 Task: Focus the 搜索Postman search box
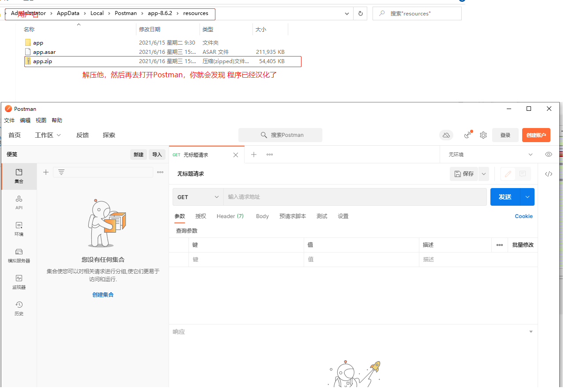pyautogui.click(x=280, y=135)
